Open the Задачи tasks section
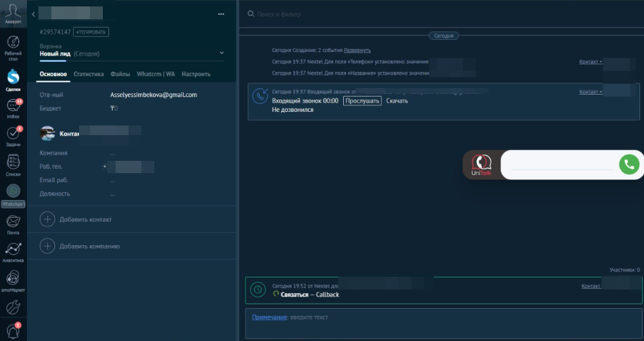 [x=13, y=136]
